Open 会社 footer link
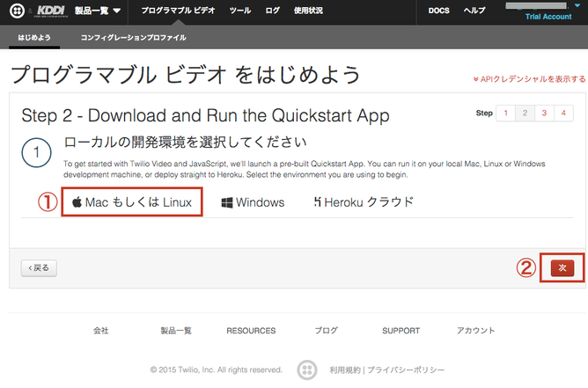Image resolution: width=588 pixels, height=388 pixels. point(101,331)
